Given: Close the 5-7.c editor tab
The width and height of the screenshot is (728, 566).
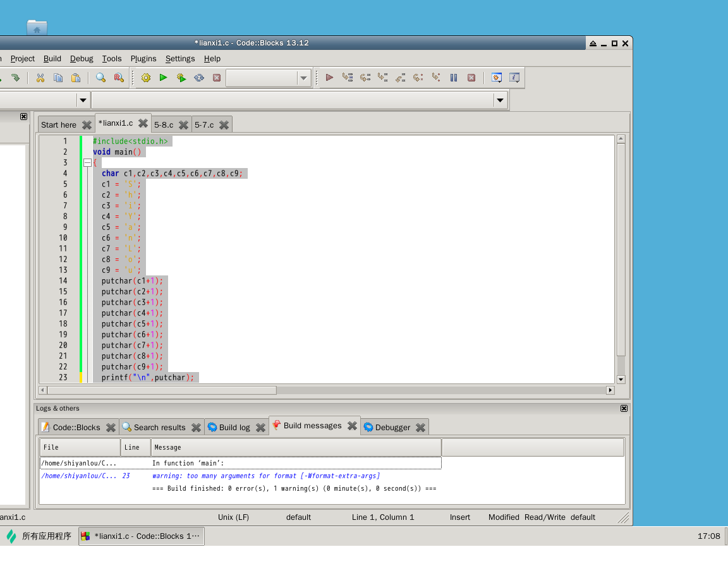Looking at the screenshot, I should coord(224,125).
